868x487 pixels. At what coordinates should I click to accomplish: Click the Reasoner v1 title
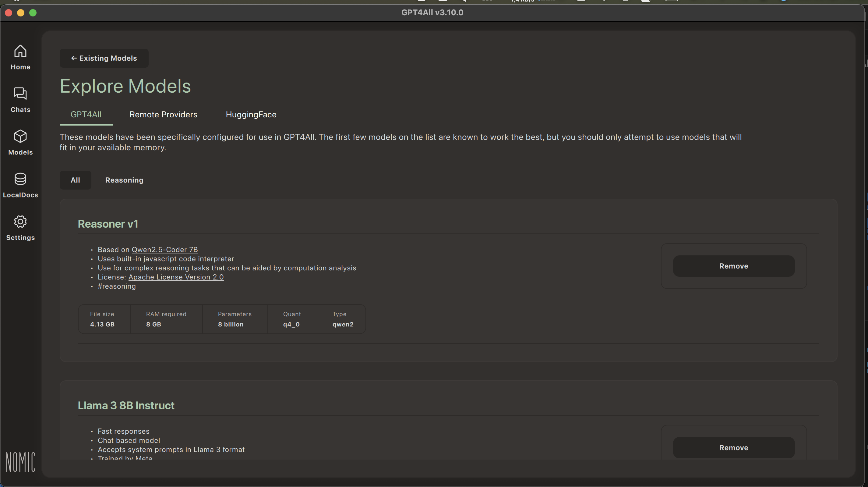coord(108,224)
